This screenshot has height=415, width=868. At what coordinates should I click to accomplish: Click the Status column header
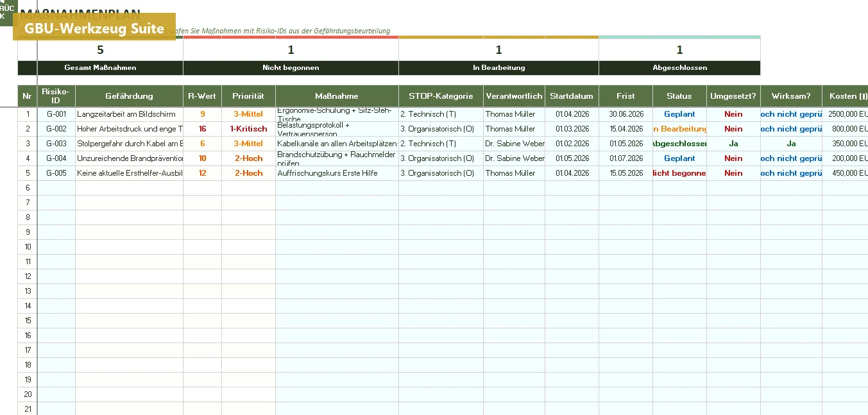point(679,96)
